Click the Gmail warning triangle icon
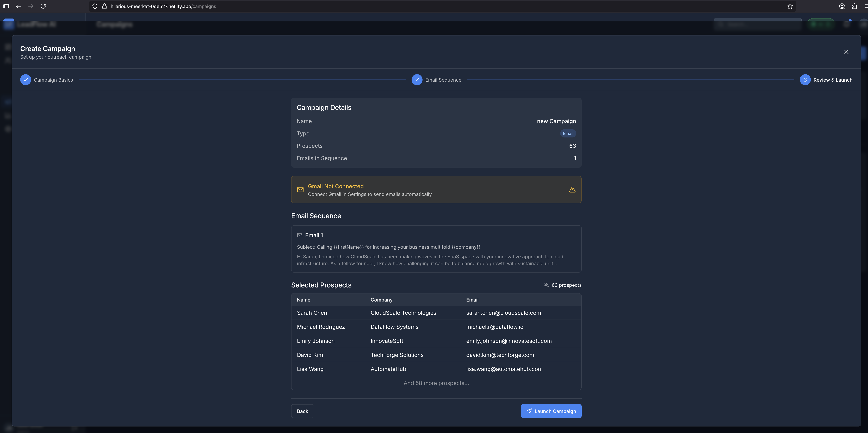Image resolution: width=868 pixels, height=433 pixels. coord(572,190)
